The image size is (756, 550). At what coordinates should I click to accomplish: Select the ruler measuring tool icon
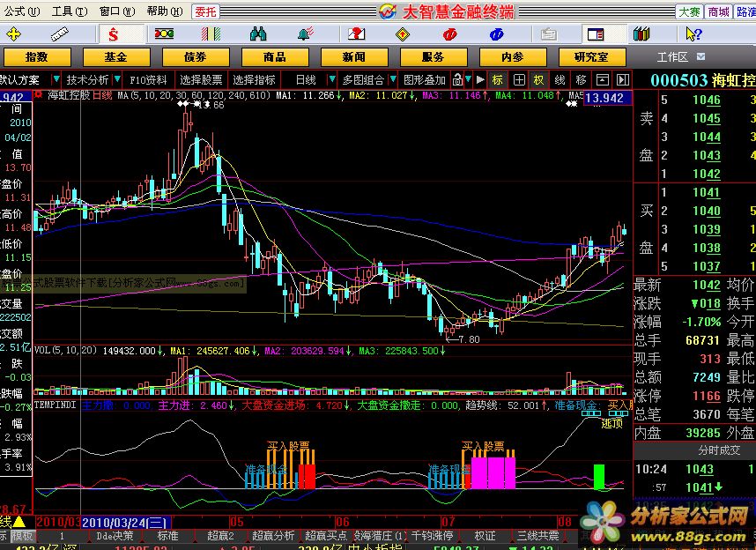click(60, 34)
